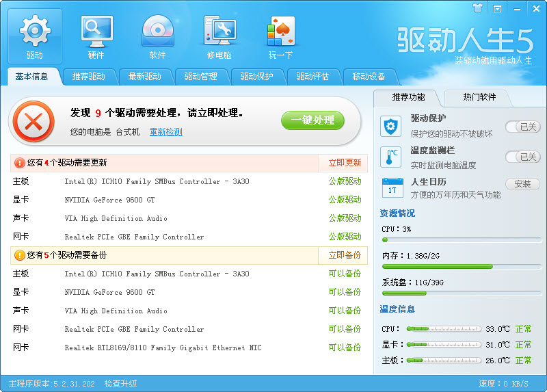Switch to the 驱动管理 tab
The width and height of the screenshot is (547, 392).
[200, 77]
